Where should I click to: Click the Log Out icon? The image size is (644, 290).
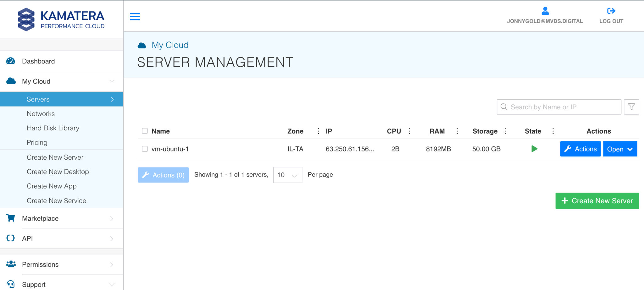pos(611,11)
